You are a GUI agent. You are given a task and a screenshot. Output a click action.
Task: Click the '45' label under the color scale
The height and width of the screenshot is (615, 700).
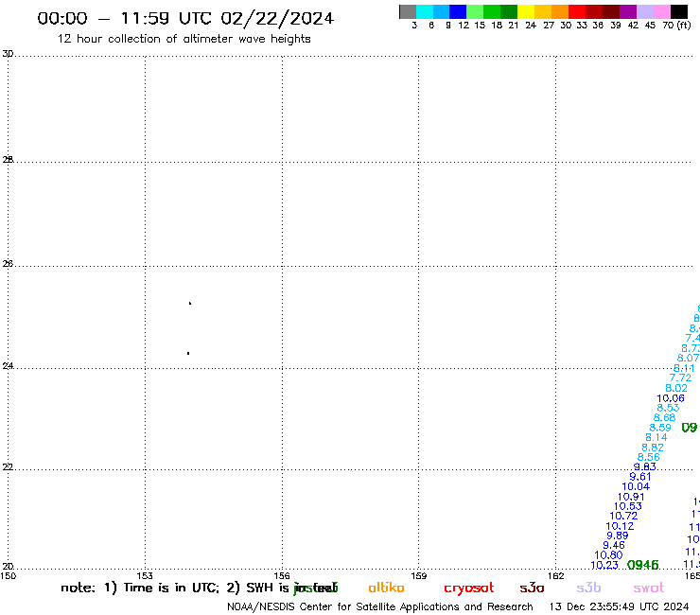click(x=650, y=26)
